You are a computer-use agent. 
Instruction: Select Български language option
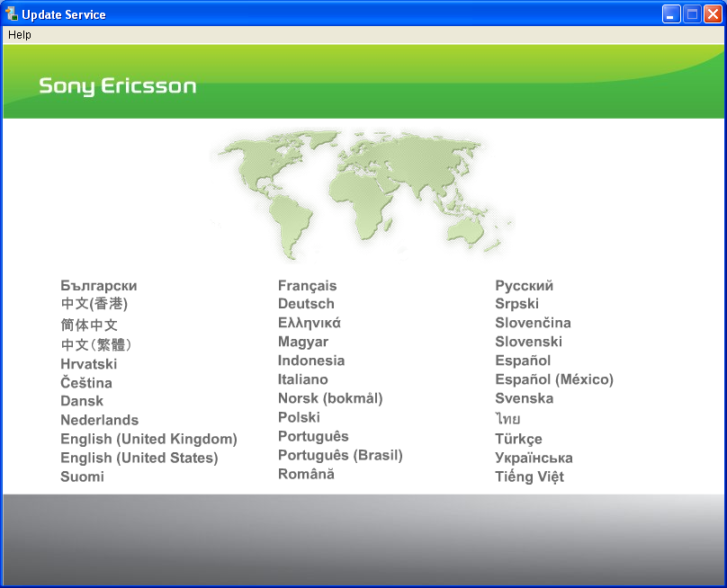pos(99,286)
